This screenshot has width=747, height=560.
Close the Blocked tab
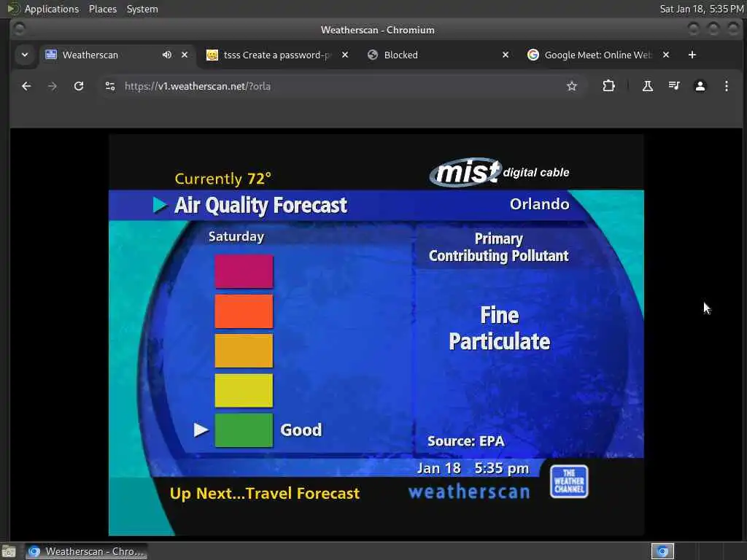[x=506, y=55]
